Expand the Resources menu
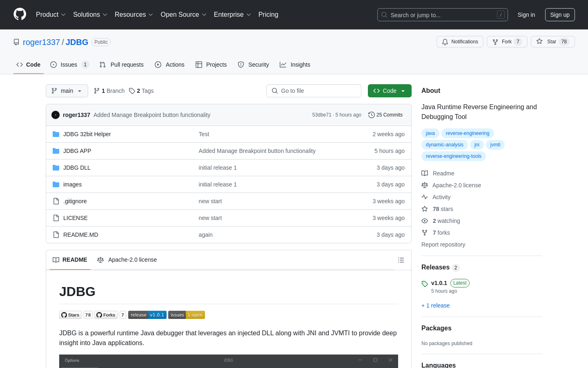The height and width of the screenshot is (368, 588). pos(134,14)
